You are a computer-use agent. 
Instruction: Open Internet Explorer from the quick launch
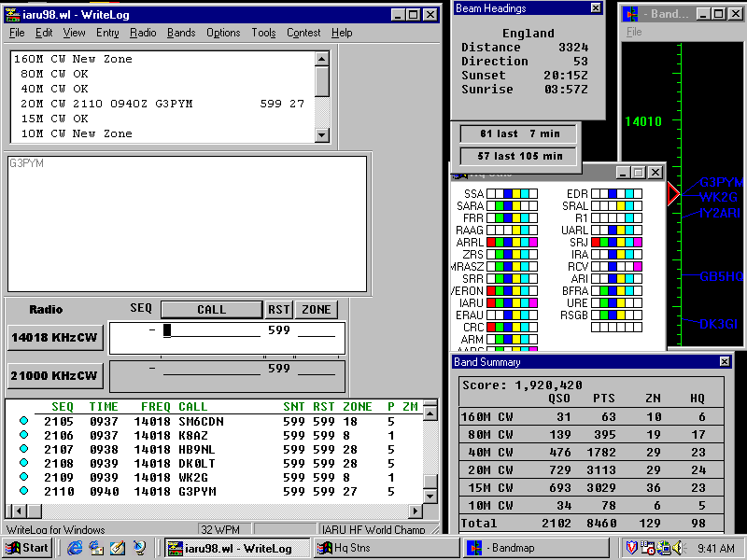(75, 548)
